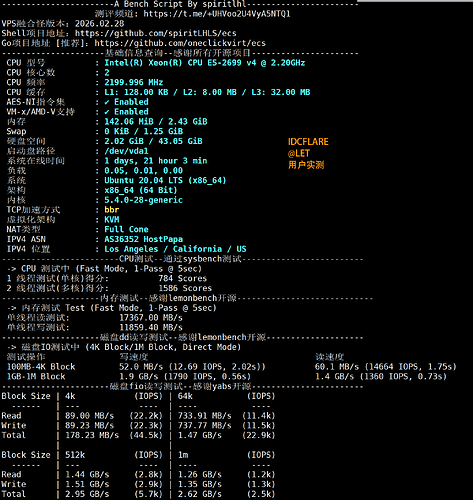Click the fio 64k read 733.91 MB/s value
Image resolution: width=473 pixels, height=500 pixels.
point(205,416)
